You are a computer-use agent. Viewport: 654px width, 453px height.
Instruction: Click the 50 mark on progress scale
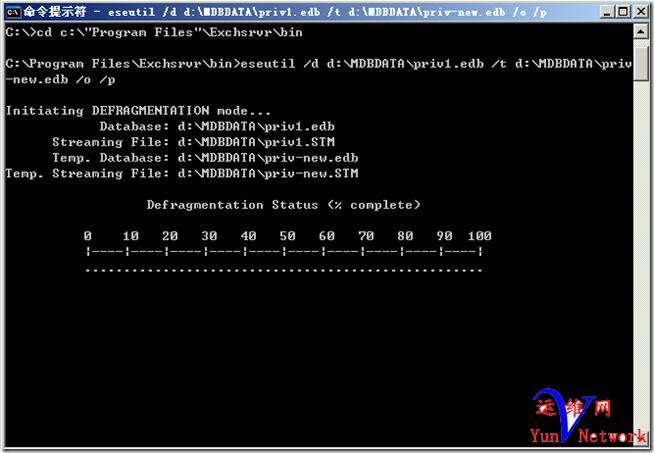(287, 236)
